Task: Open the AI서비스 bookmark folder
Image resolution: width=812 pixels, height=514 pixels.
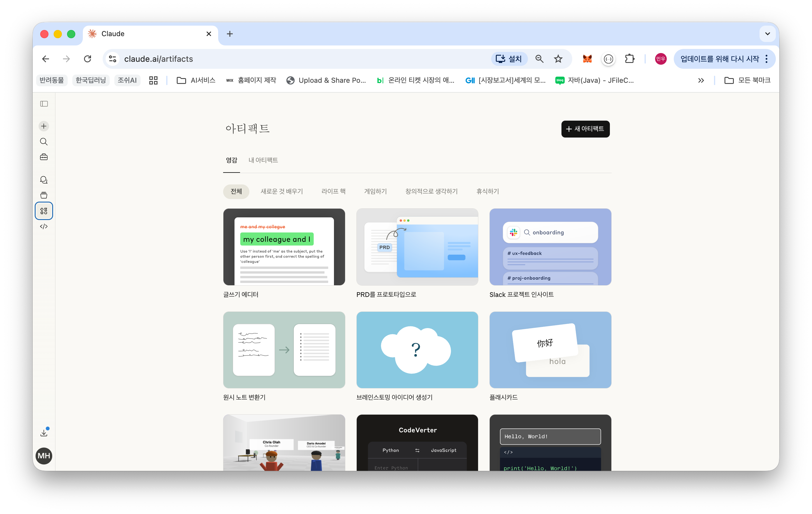Action: 196,80
